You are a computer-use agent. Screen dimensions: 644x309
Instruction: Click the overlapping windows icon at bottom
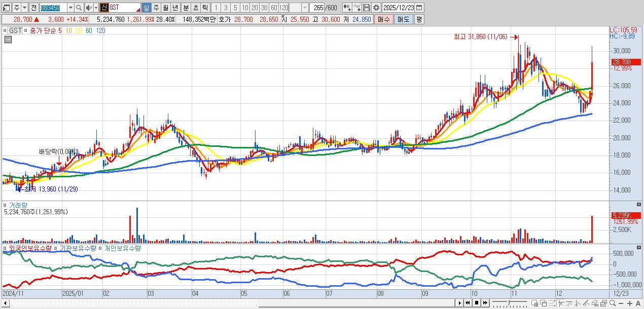544,303
